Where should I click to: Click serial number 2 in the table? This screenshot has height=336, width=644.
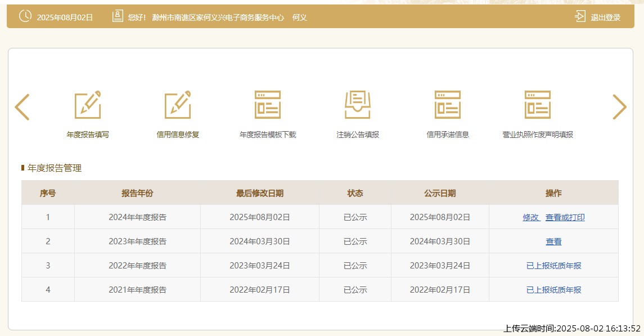point(48,241)
